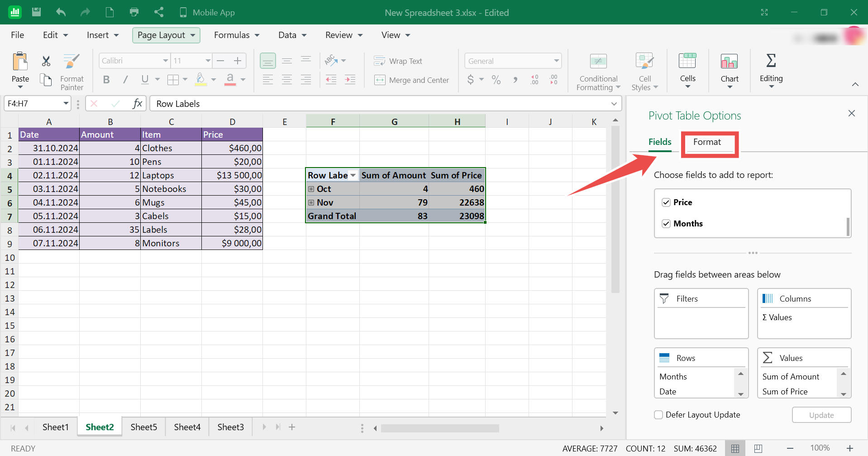Undo the last action
Image resolution: width=868 pixels, height=456 pixels.
coord(61,12)
